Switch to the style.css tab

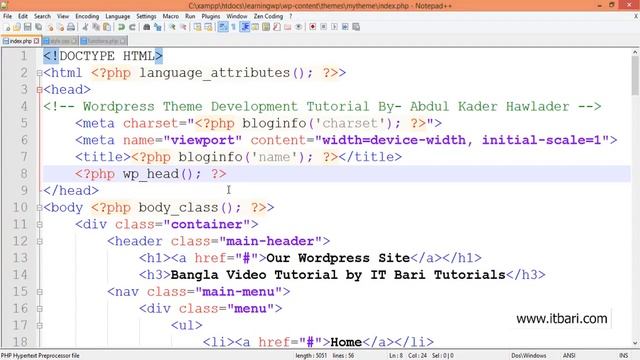pos(60,41)
